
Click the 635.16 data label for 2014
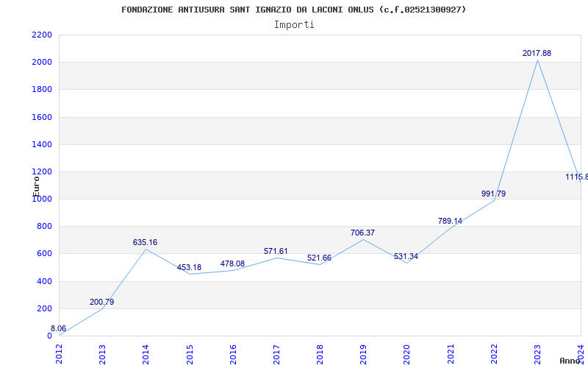(145, 242)
